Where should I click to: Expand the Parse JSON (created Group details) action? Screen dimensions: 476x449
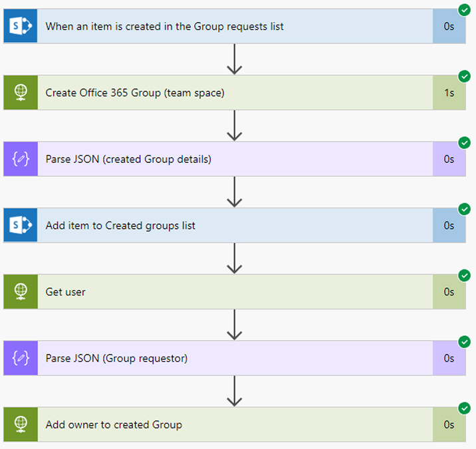click(x=235, y=159)
